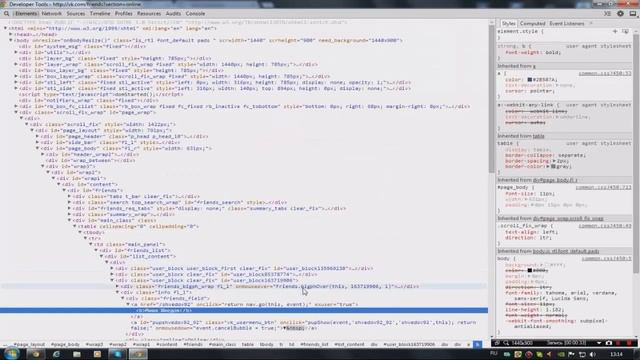The height and width of the screenshot is (360, 640).
Task: Select the td class="main_panel" row
Action: (x=130, y=244)
